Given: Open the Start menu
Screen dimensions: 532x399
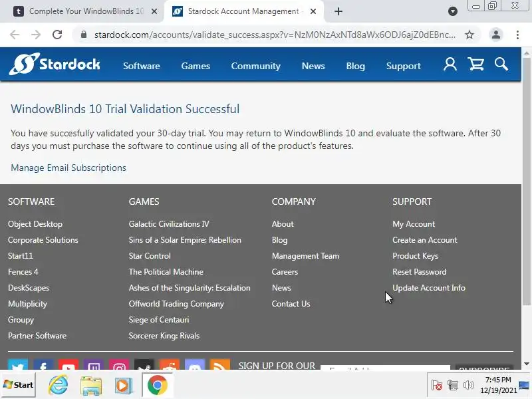Looking at the screenshot, I should (x=19, y=385).
